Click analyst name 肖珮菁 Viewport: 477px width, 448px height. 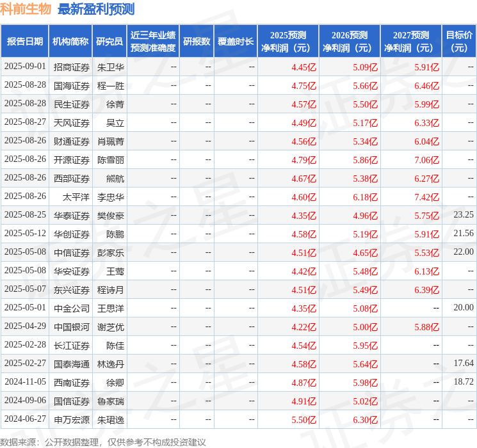click(x=111, y=141)
